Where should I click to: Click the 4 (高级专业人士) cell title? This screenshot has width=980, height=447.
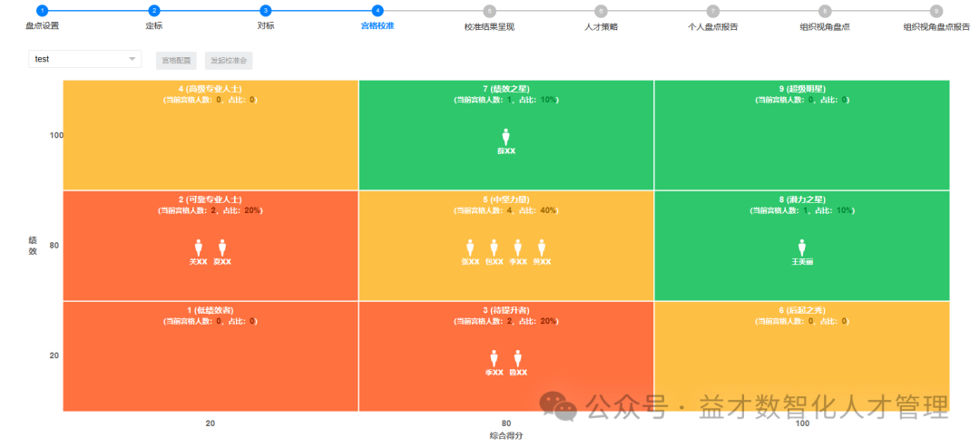210,89
